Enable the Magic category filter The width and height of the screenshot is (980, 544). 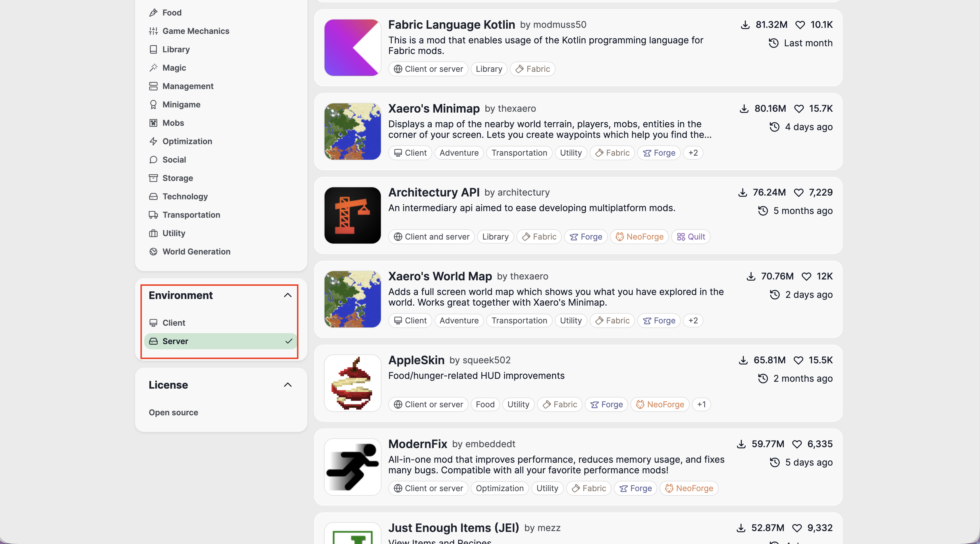[221, 68]
